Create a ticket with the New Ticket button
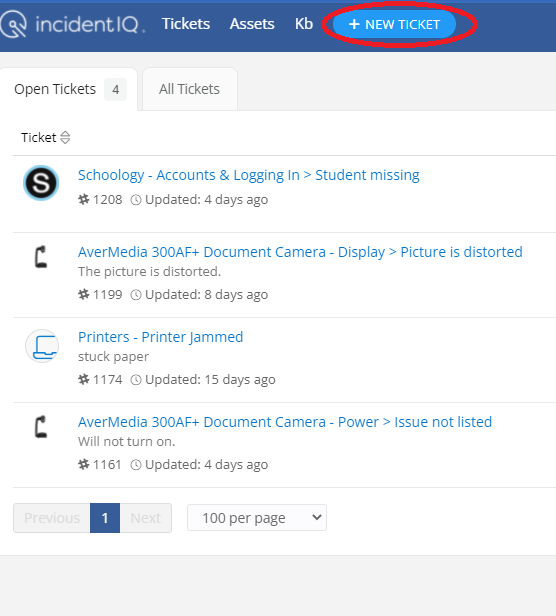The width and height of the screenshot is (556, 616). [x=395, y=24]
